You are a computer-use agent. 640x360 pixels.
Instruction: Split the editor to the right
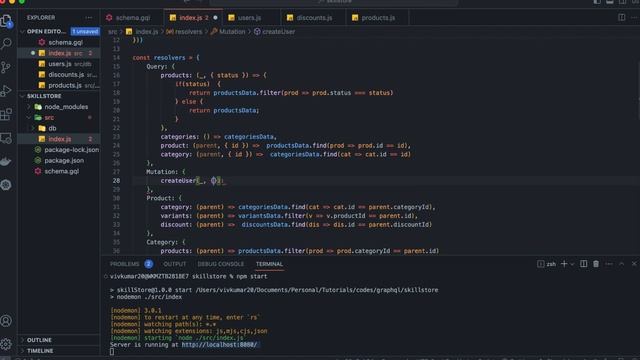pyautogui.click(x=621, y=18)
